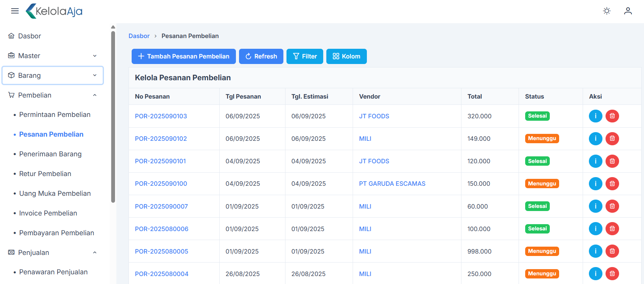Click Tambah Pesanan Pembelian button
This screenshot has width=644, height=284.
(x=184, y=56)
